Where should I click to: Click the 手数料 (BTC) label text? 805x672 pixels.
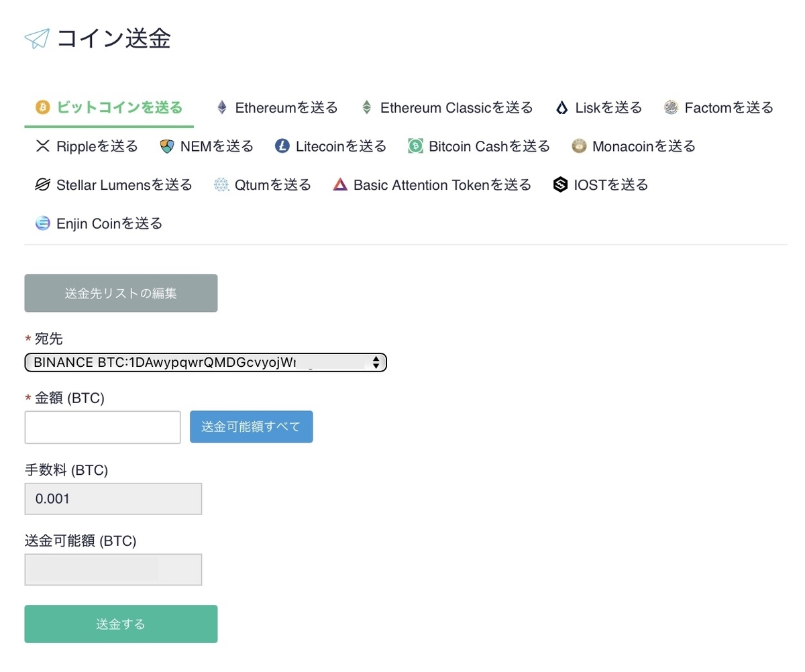pyautogui.click(x=66, y=470)
